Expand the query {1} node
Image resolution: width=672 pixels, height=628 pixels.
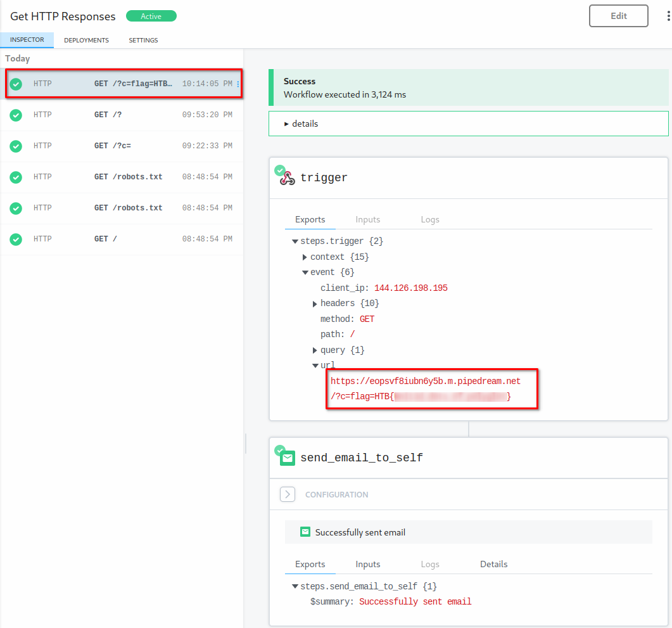[315, 350]
